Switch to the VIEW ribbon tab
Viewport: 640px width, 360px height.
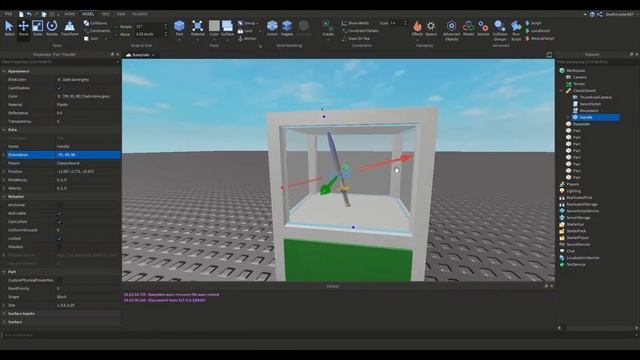[x=121, y=14]
